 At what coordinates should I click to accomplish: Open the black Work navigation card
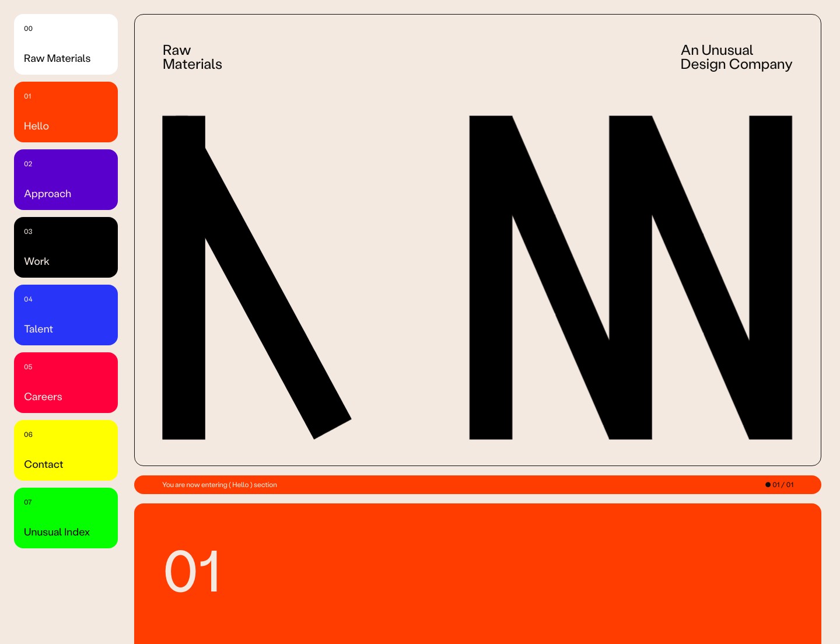[65, 247]
